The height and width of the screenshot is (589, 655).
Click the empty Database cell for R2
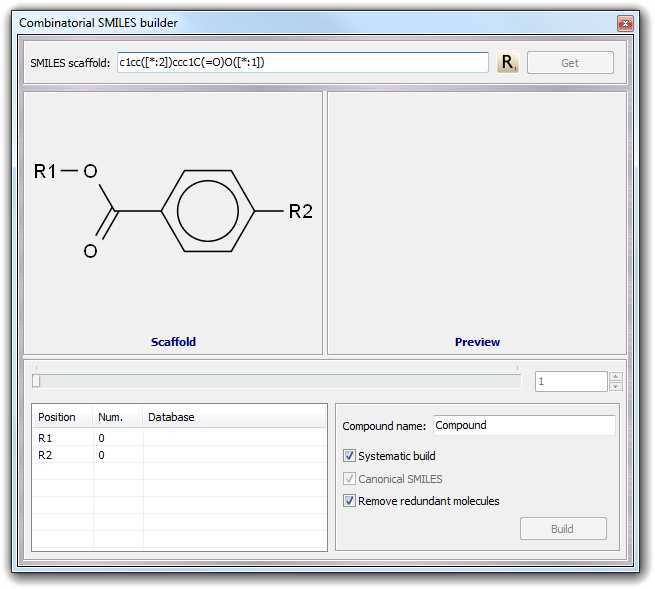click(235, 455)
